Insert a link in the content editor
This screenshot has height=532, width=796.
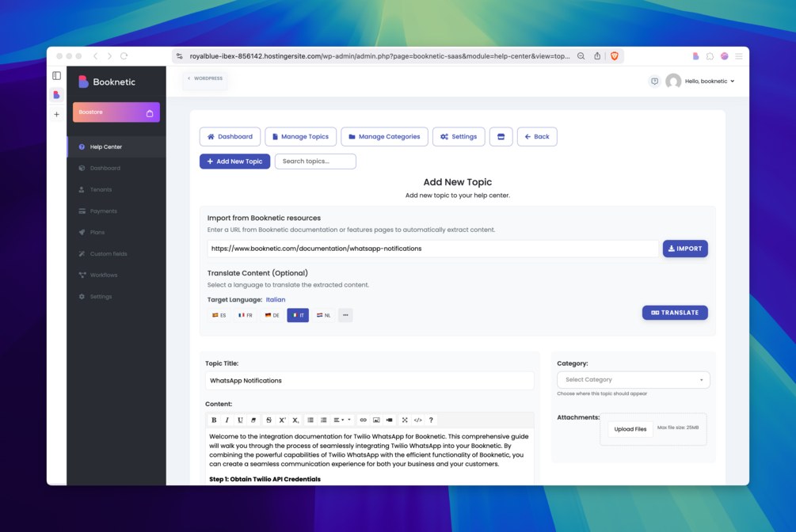(x=363, y=420)
